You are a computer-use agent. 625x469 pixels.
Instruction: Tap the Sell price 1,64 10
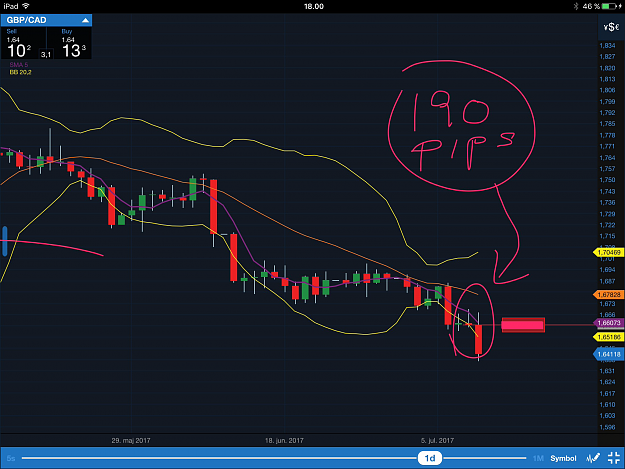[x=19, y=47]
